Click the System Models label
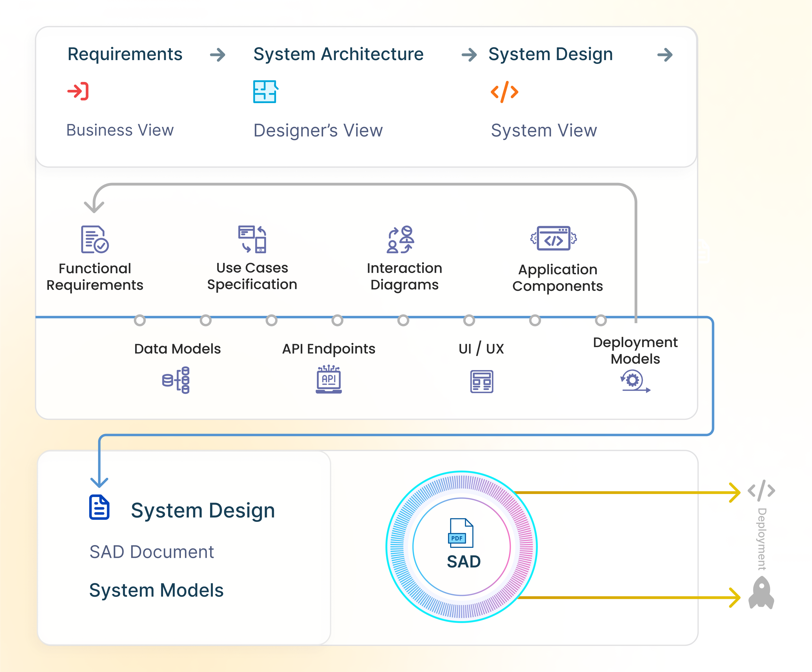The height and width of the screenshot is (672, 812). pyautogui.click(x=156, y=590)
